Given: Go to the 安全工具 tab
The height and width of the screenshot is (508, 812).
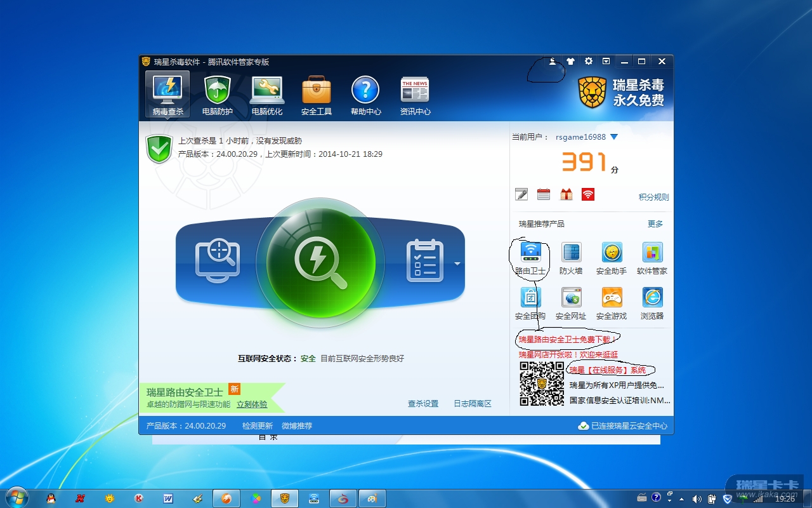Looking at the screenshot, I should click(x=316, y=95).
